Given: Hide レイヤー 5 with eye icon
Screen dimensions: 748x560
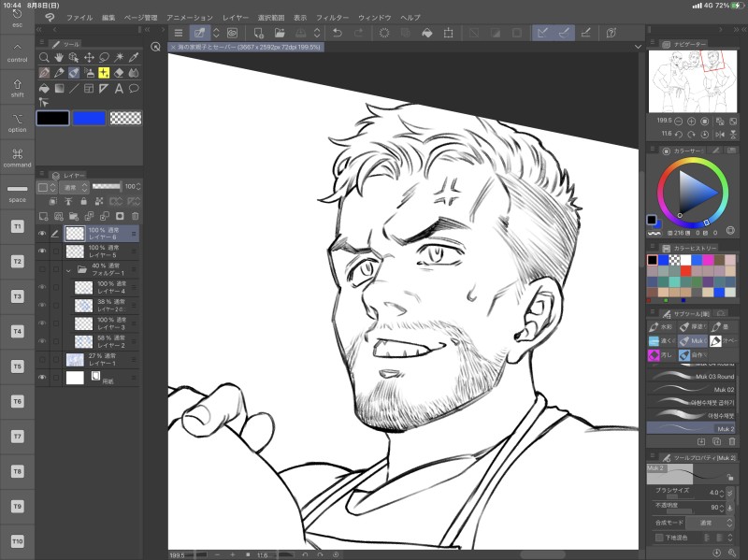Looking at the screenshot, I should click(42, 251).
